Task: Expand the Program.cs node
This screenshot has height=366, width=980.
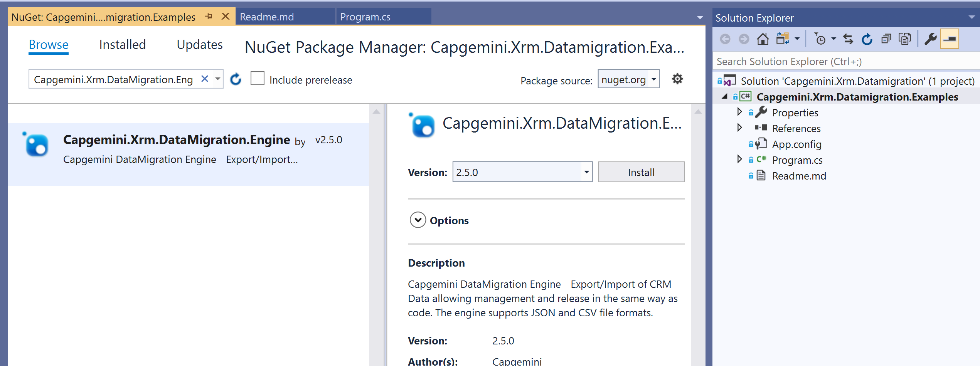Action: point(739,159)
